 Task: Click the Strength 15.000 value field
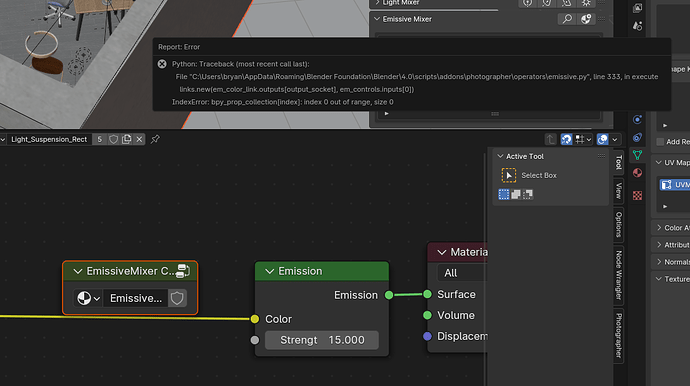coord(322,340)
